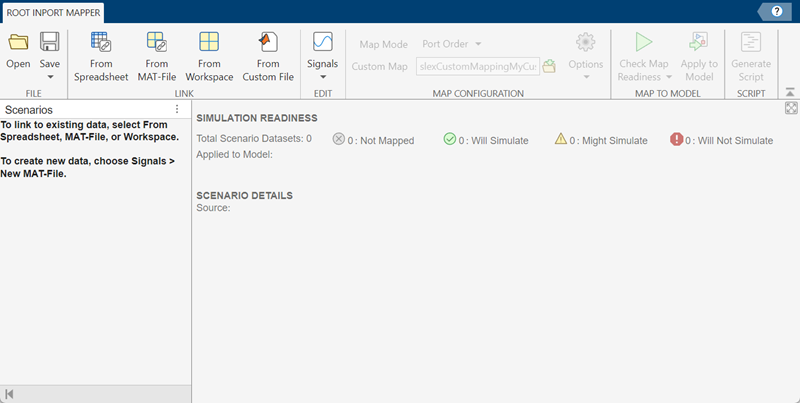Link data From MAT-File

[156, 43]
